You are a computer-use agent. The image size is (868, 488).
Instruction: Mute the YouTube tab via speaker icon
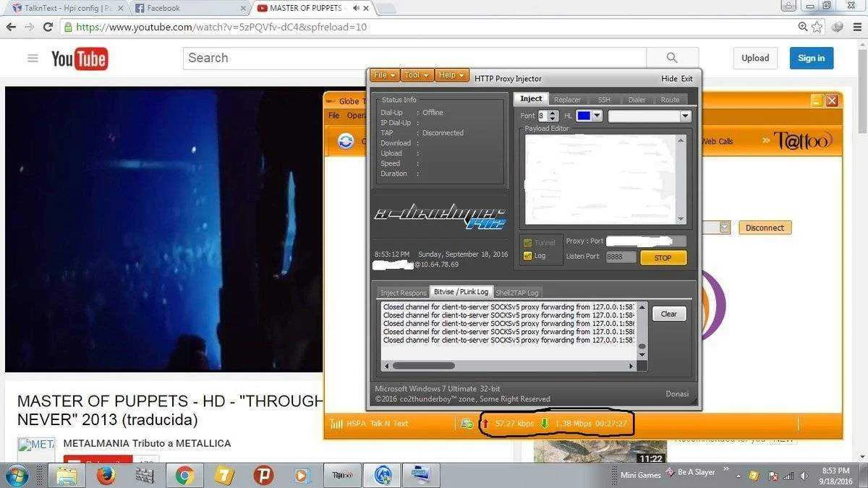click(355, 8)
